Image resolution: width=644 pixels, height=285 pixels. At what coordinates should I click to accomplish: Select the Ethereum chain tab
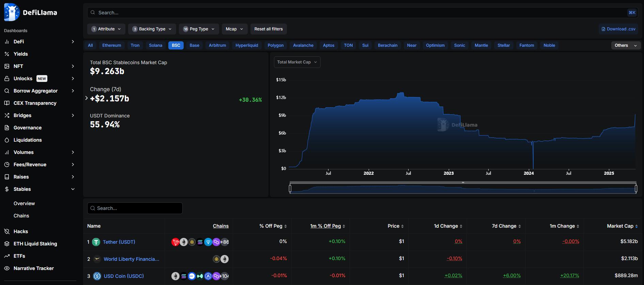112,45
